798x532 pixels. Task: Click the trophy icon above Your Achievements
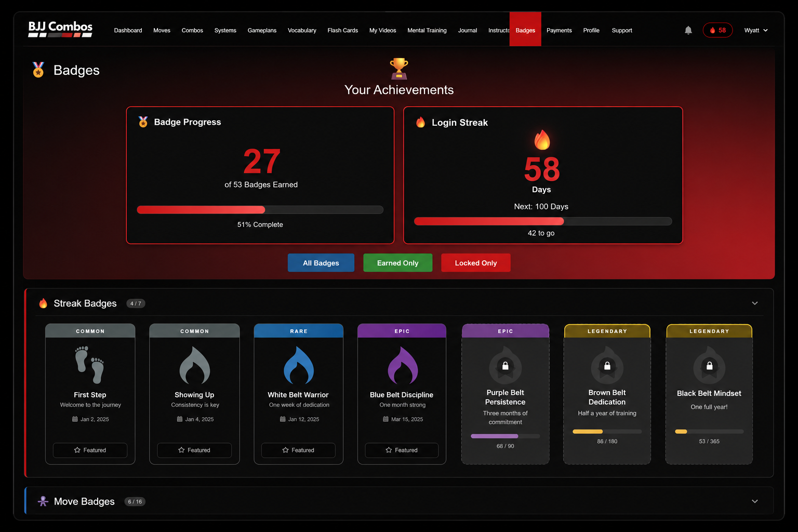tap(399, 68)
